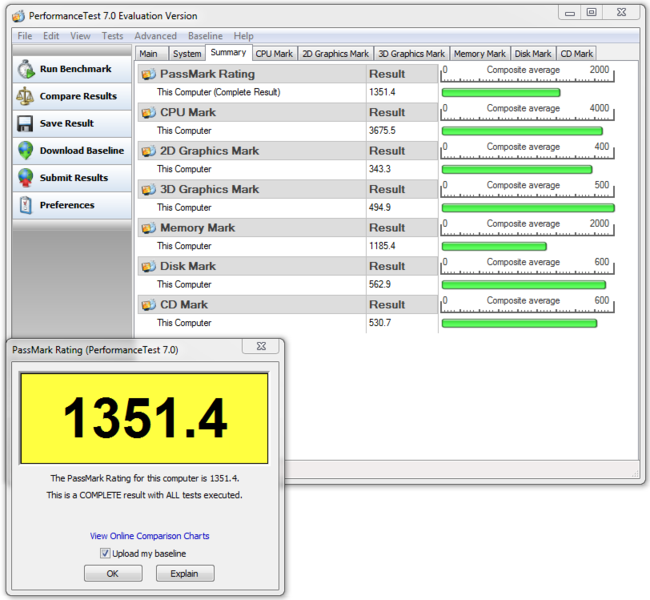Select the Summary tab

(228, 53)
